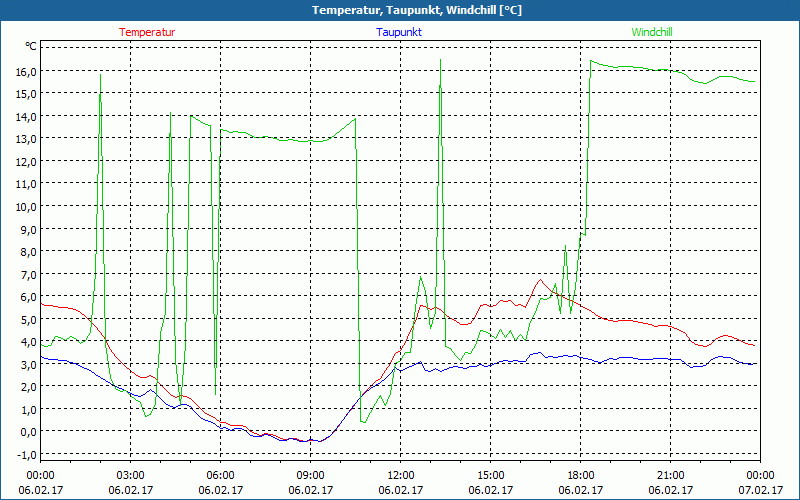Click the 12:00 x-axis time label

tap(400, 475)
